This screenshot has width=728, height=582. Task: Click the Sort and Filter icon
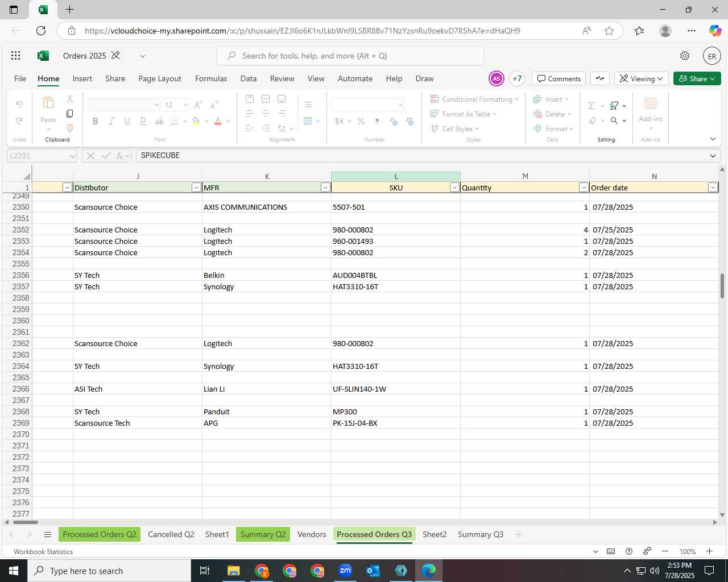(614, 106)
